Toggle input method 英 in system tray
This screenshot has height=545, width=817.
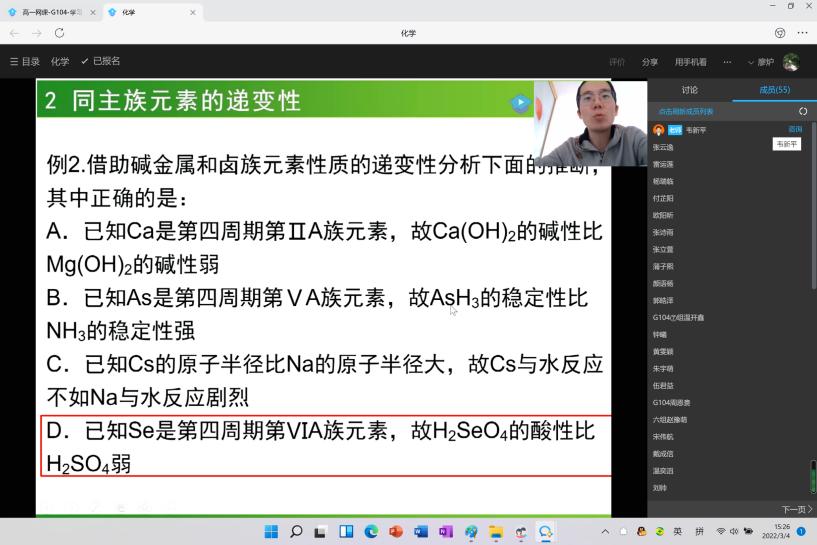tap(678, 531)
